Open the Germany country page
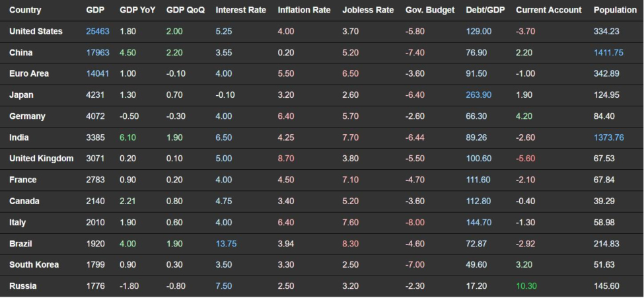Viewport: 644px width, 298px height. tap(27, 116)
